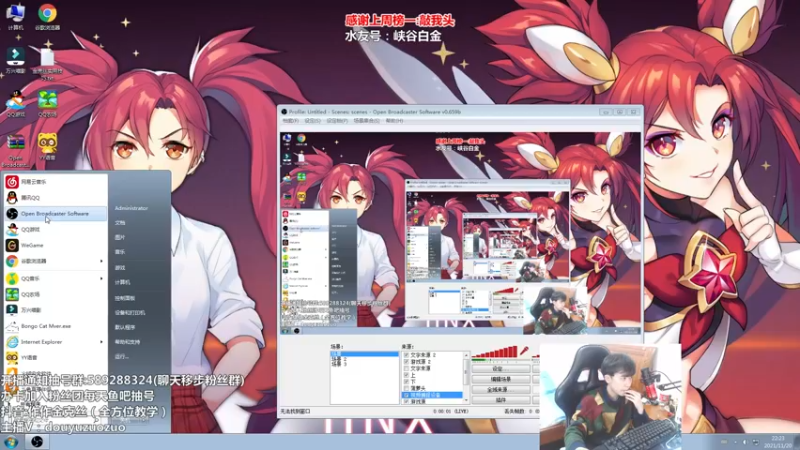Toggle the last source below 视频捕捉设备

tap(406, 402)
